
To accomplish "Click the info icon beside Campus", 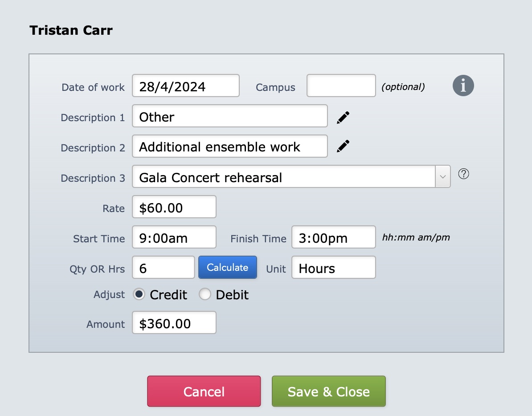I will pyautogui.click(x=463, y=86).
